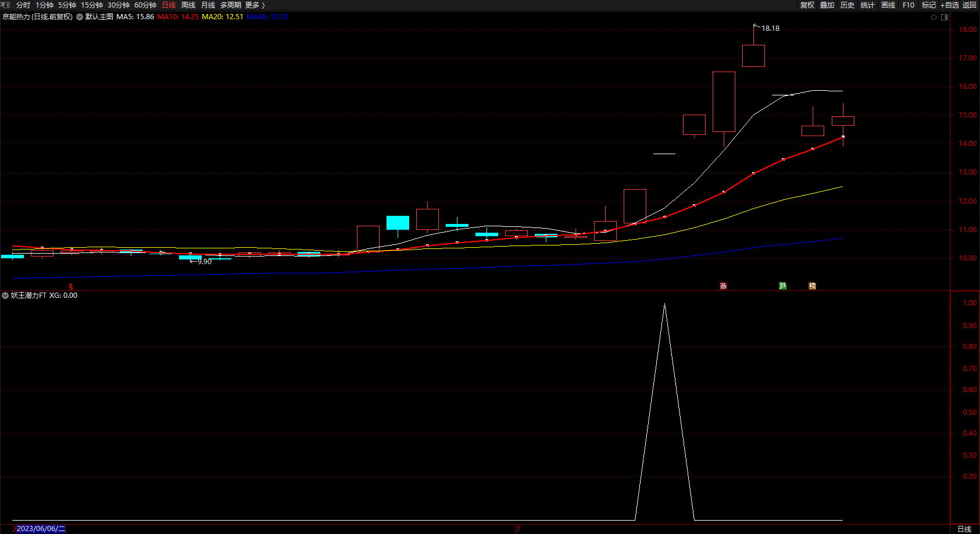
Task: Click the 标记 mark button
Action: (929, 5)
